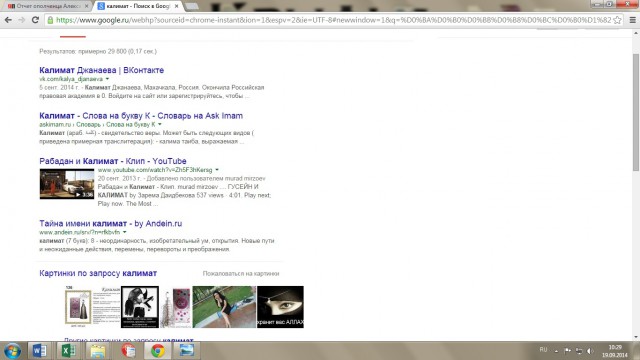The width and height of the screenshot is (640, 360).
Task: Open the woman-on-grass image thumbnail
Action: (x=224, y=307)
